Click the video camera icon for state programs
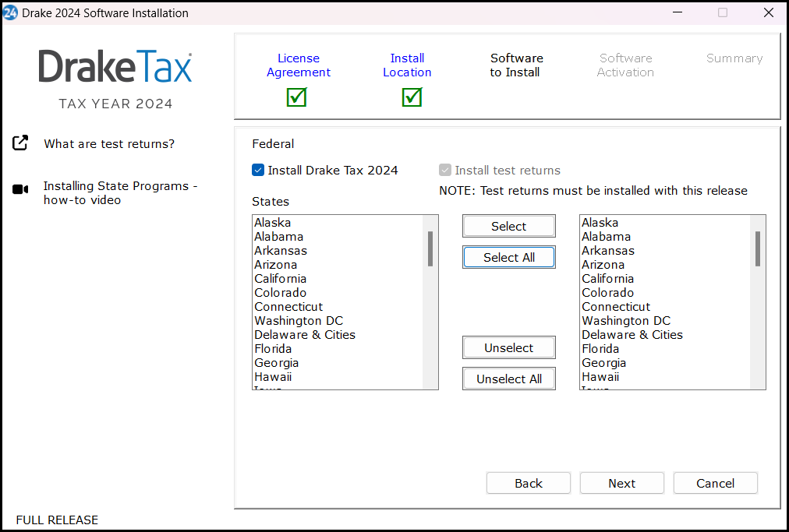 tap(20, 189)
